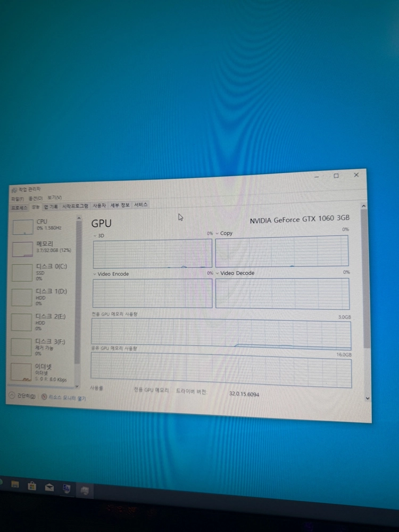The height and width of the screenshot is (532, 399).
Task: Expand the Copy engine graph dropdown
Action: coord(224,234)
